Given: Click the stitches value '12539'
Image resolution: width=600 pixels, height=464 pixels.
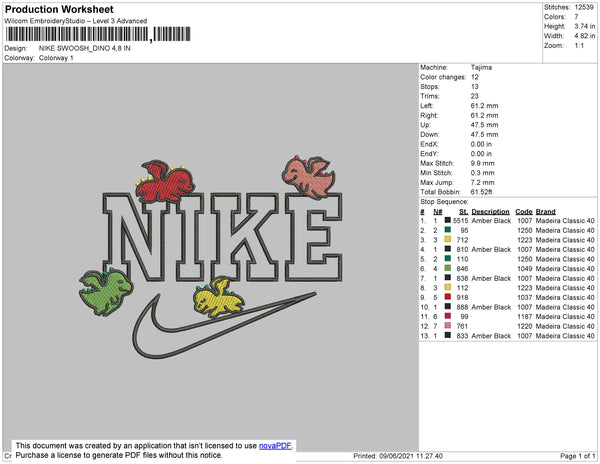Looking at the screenshot, I should coord(584,7).
